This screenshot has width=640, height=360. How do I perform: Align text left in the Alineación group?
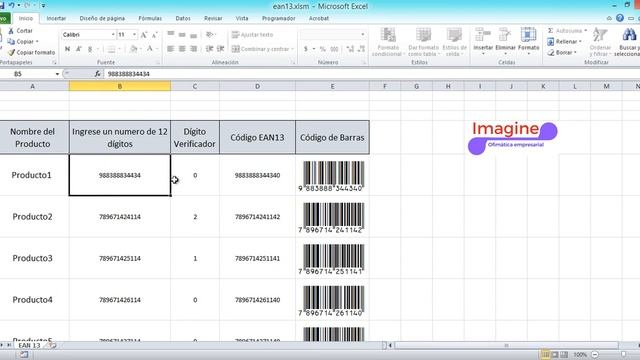pos(171,49)
